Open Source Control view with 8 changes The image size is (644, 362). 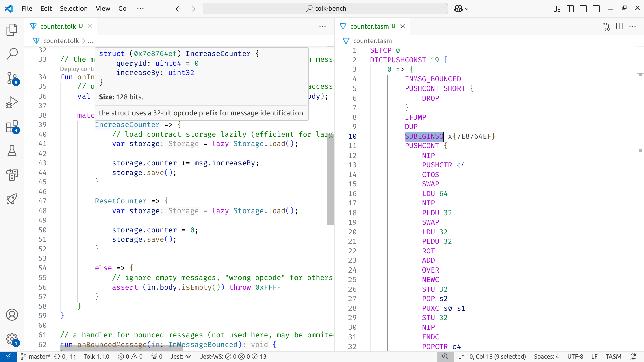[12, 78]
